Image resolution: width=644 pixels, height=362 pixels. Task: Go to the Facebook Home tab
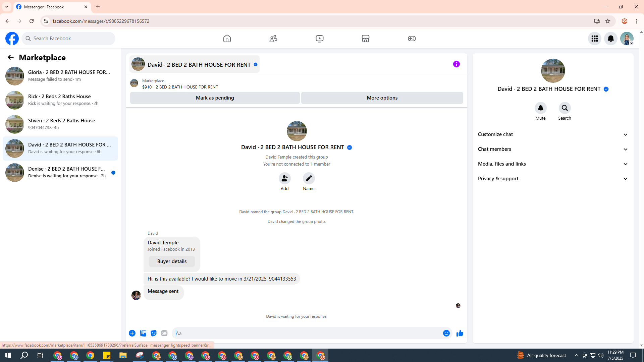(227, 39)
